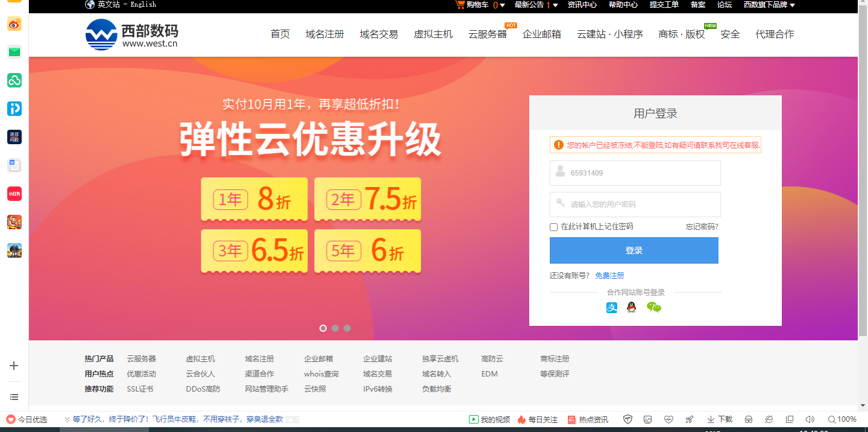Click the speaker mute icon in status bar
The width and height of the screenshot is (868, 432).
pyautogui.click(x=810, y=419)
